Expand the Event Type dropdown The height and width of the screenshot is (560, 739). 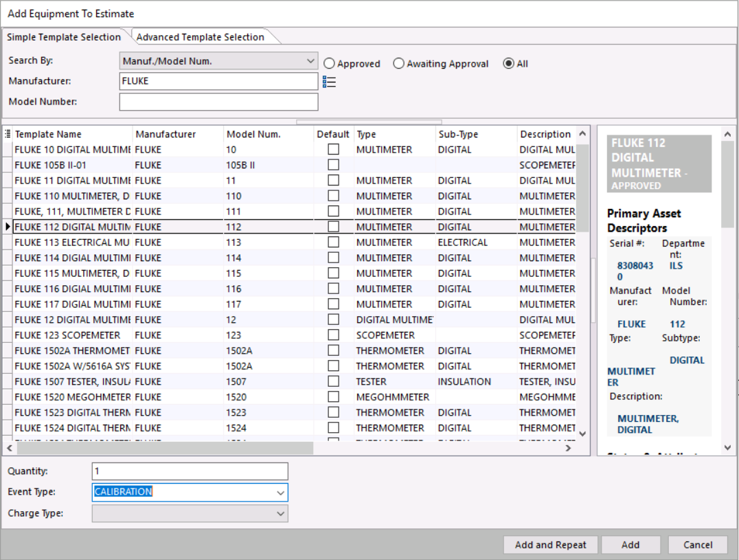[x=280, y=493]
